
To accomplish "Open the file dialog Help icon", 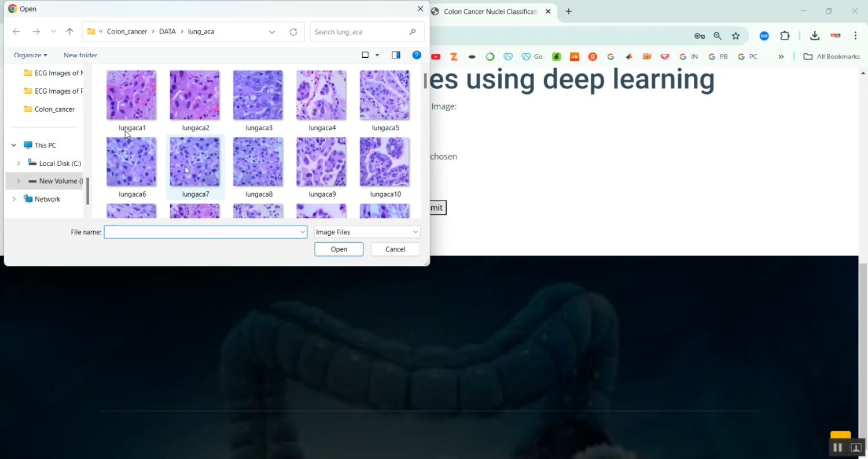I will 416,55.
